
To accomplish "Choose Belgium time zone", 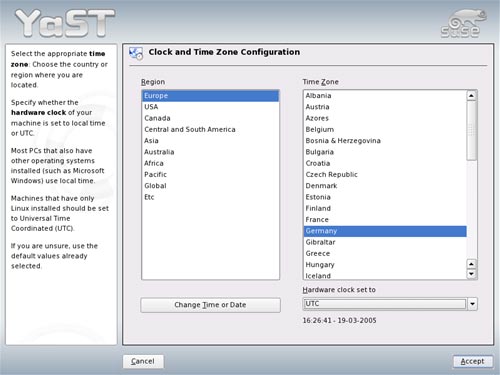I will pos(385,130).
